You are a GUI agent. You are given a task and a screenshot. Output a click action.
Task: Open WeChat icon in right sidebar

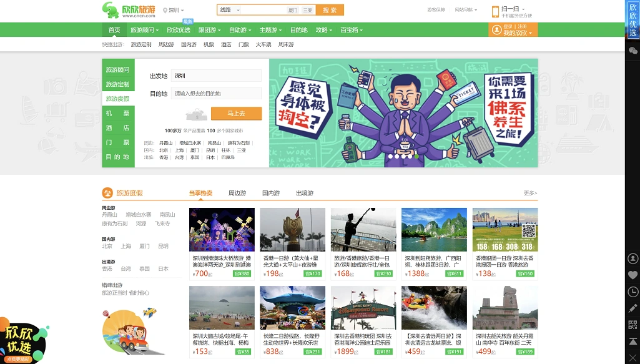click(x=633, y=51)
